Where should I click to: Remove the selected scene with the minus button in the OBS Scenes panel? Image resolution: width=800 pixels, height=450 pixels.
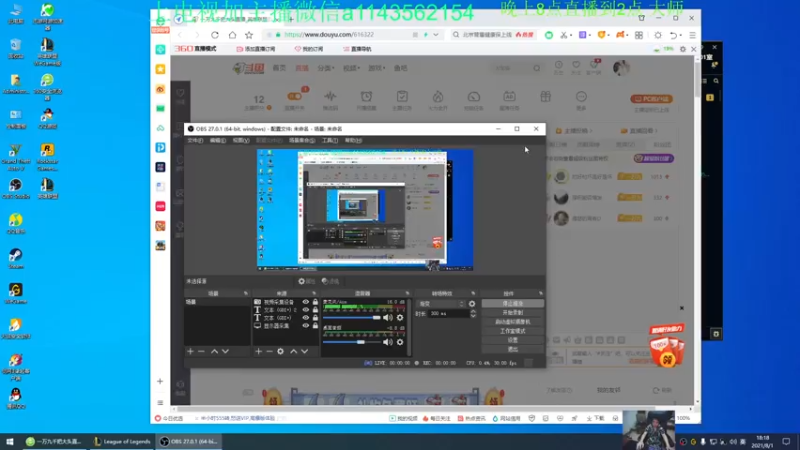(202, 352)
